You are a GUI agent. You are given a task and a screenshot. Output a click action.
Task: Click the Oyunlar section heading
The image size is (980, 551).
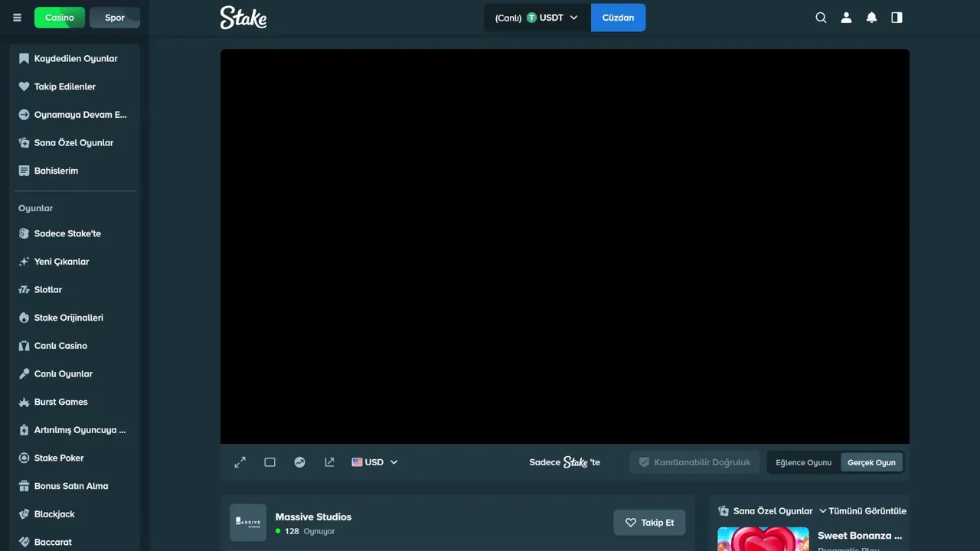click(x=36, y=208)
